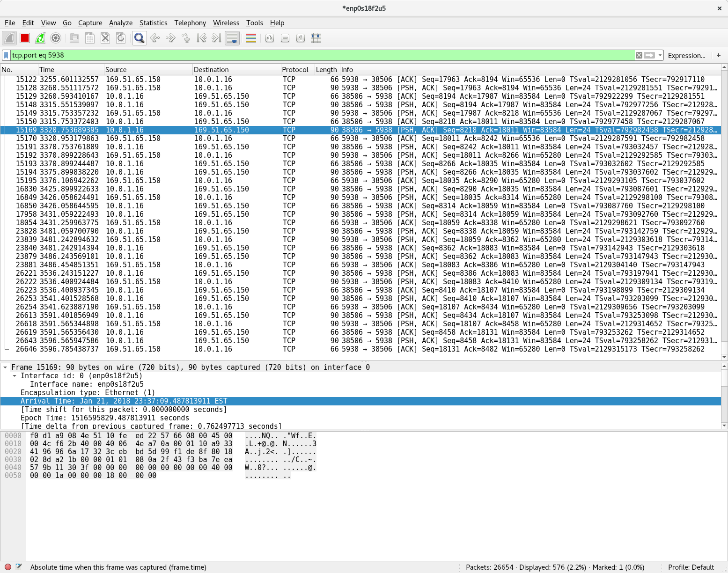Jump to the first packet

pyautogui.click(x=201, y=38)
